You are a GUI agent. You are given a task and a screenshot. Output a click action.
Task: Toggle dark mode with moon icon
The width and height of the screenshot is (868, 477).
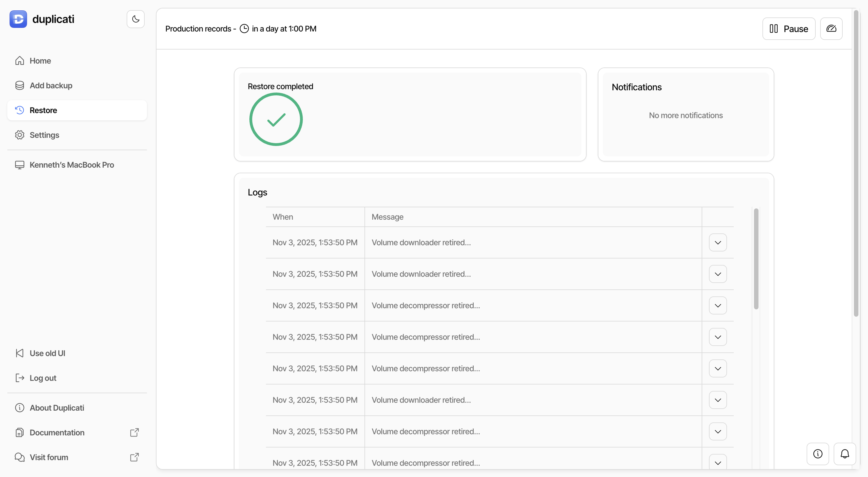click(135, 19)
